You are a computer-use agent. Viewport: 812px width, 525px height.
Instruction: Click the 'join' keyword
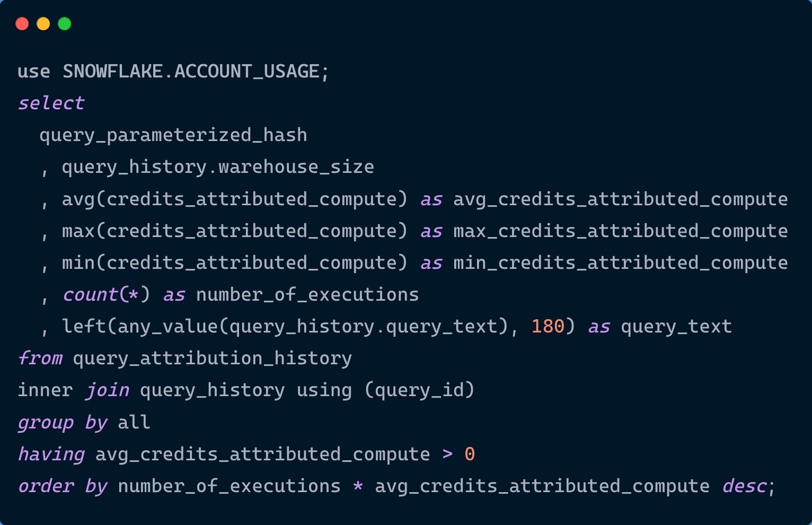[107, 390]
